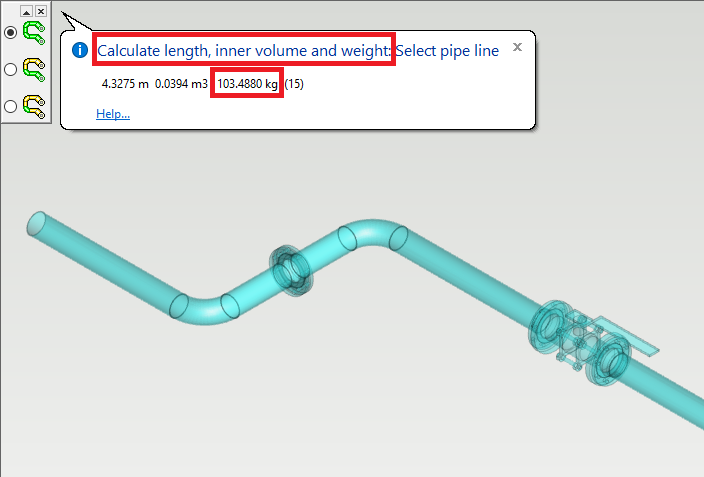Click the 'Select pipe line' prompt text
Screen dimensions: 704x477
447,51
